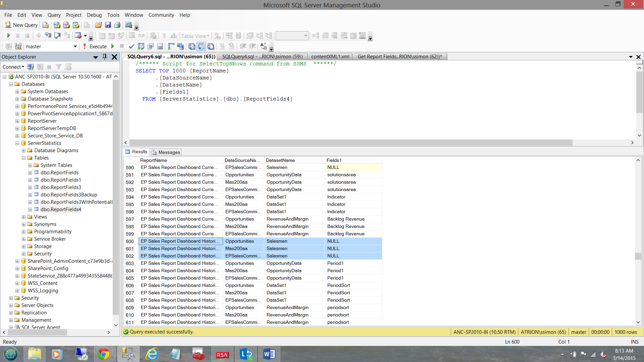Click the Print icon in the toolbar
This screenshot has width=644, height=362.
117,25
